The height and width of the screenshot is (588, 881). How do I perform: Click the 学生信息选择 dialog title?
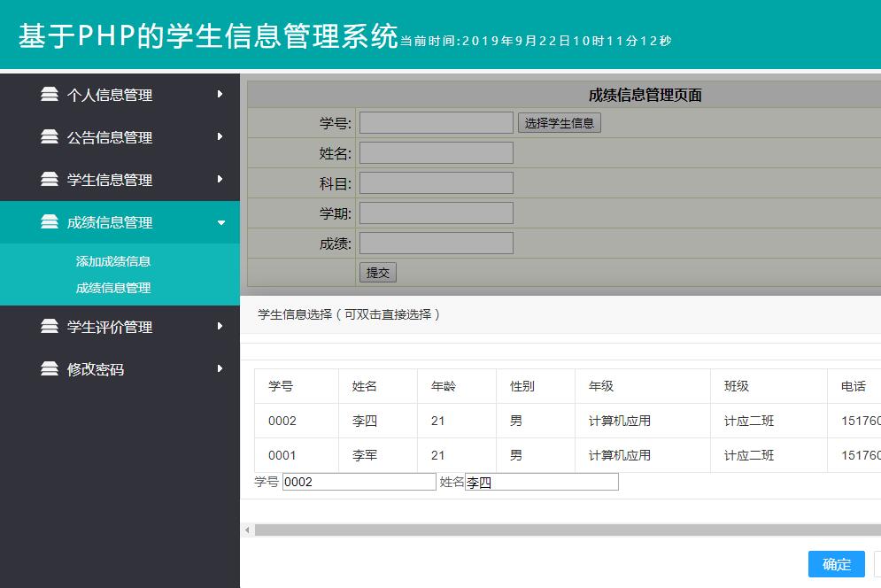[x=348, y=314]
